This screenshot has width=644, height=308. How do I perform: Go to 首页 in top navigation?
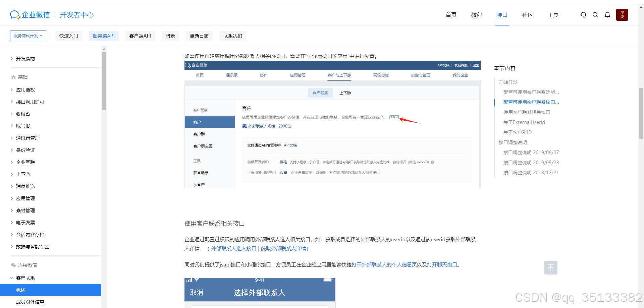pos(451,15)
